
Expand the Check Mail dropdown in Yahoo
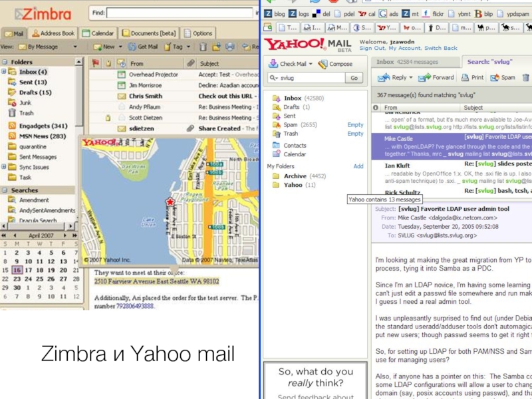point(310,65)
